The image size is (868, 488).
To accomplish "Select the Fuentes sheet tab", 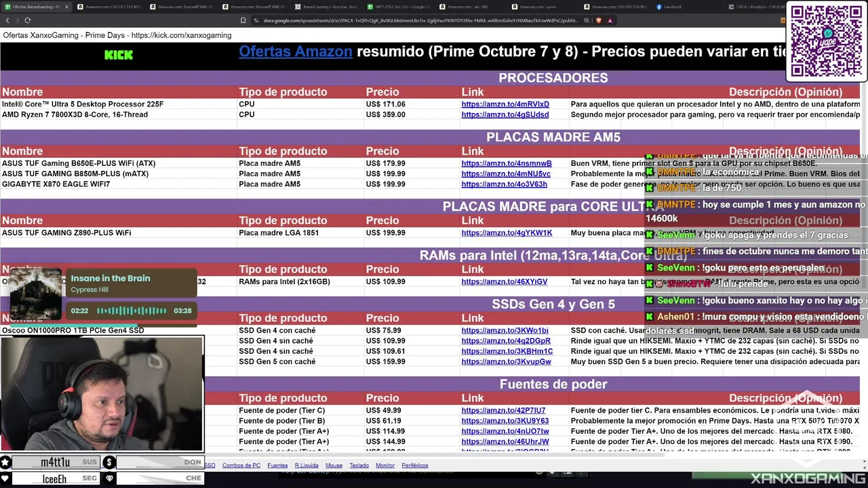I will pyautogui.click(x=277, y=466).
